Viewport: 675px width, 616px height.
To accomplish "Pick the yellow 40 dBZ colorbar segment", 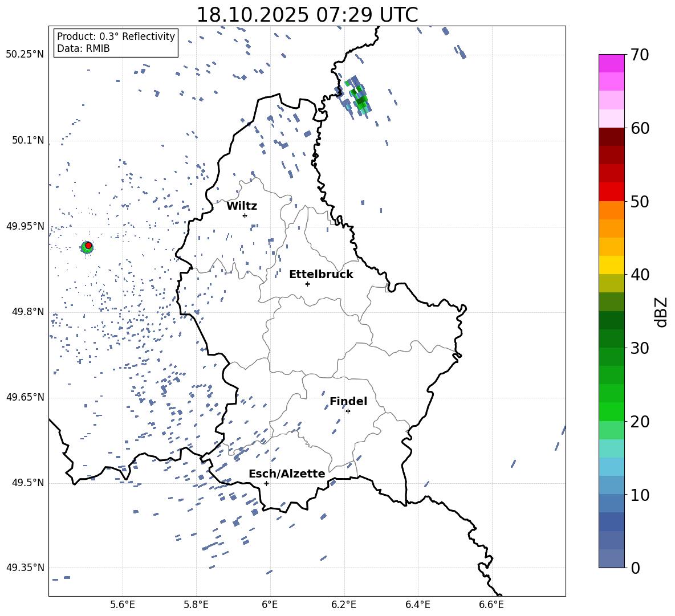I will click(x=611, y=265).
